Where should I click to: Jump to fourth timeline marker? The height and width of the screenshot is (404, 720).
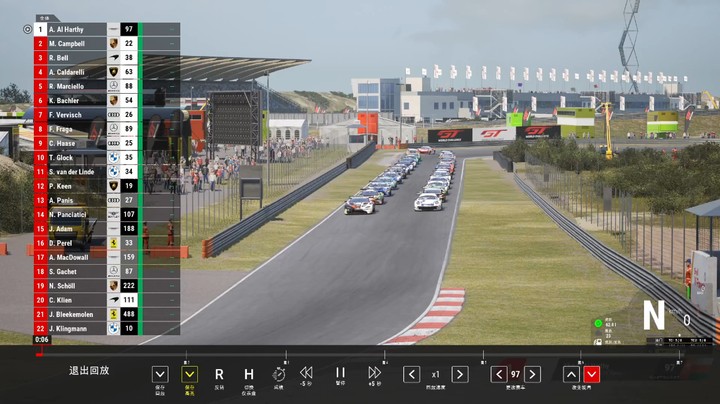(x=483, y=355)
